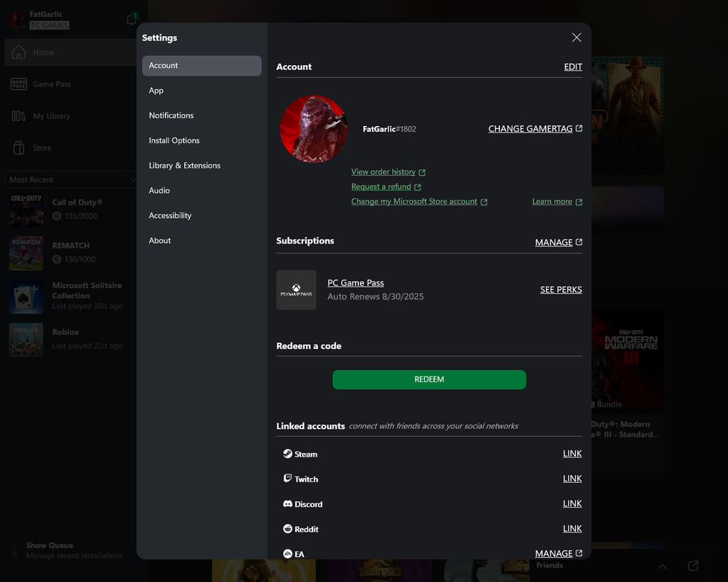
Task: Click the Reddit logo under Linked accounts
Action: pyautogui.click(x=288, y=529)
